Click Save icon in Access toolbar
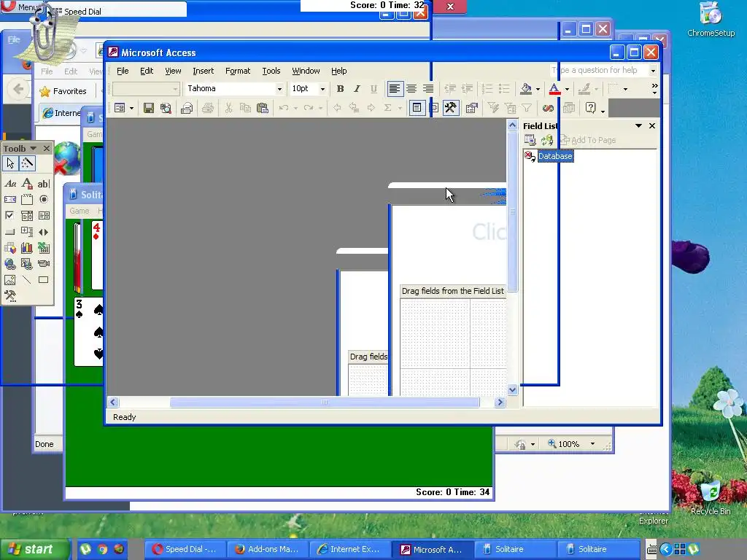 pyautogui.click(x=149, y=108)
